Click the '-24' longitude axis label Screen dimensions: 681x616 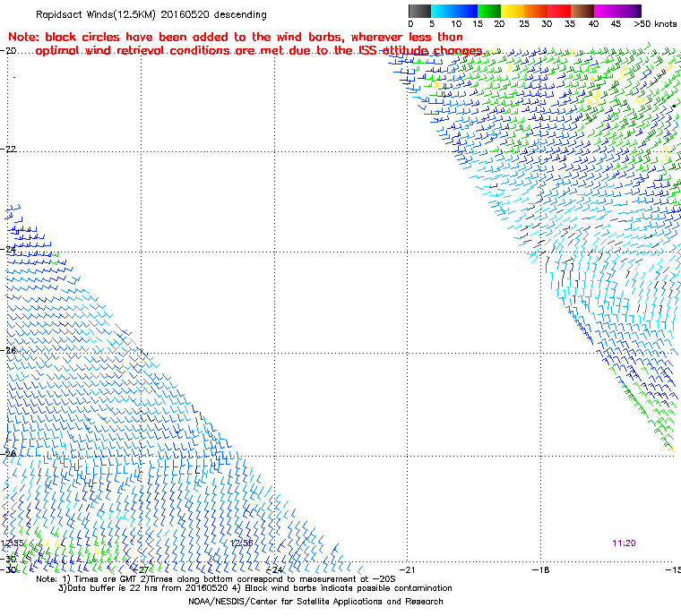coord(274,569)
